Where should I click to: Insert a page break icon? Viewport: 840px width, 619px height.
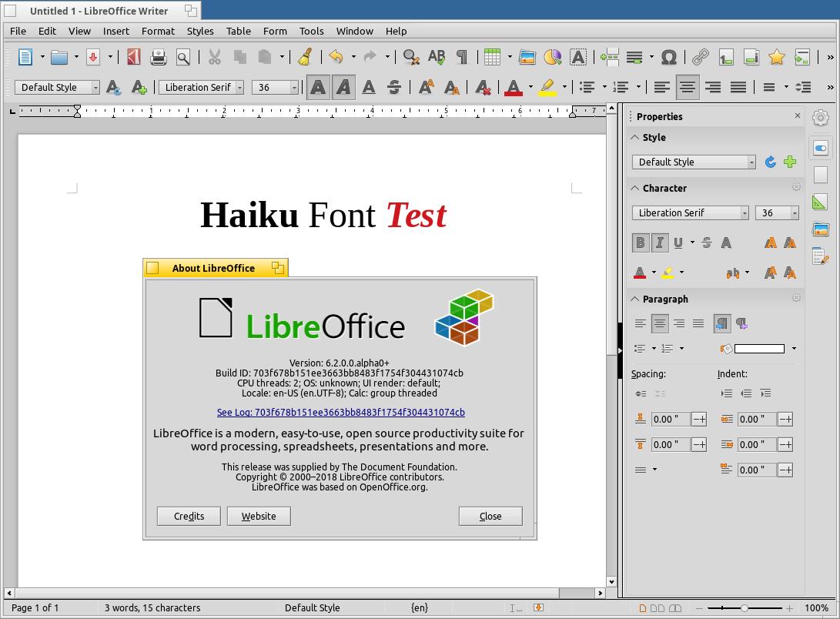610,57
